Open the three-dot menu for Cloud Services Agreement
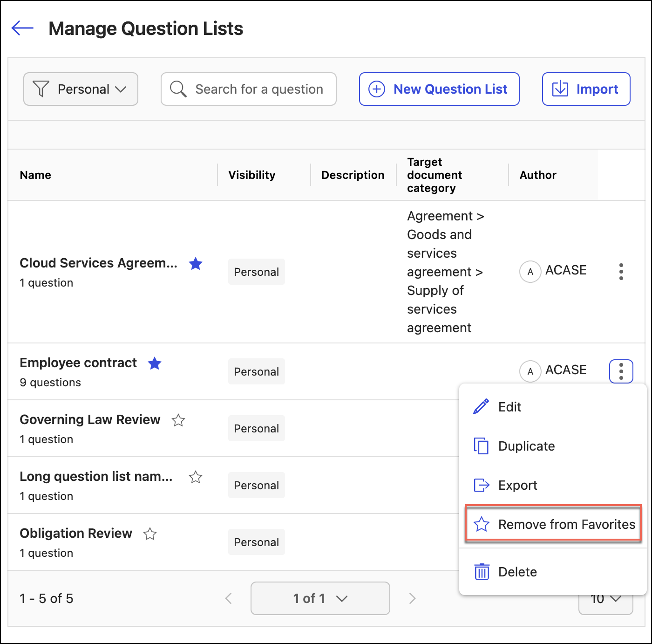The height and width of the screenshot is (644, 652). (621, 272)
